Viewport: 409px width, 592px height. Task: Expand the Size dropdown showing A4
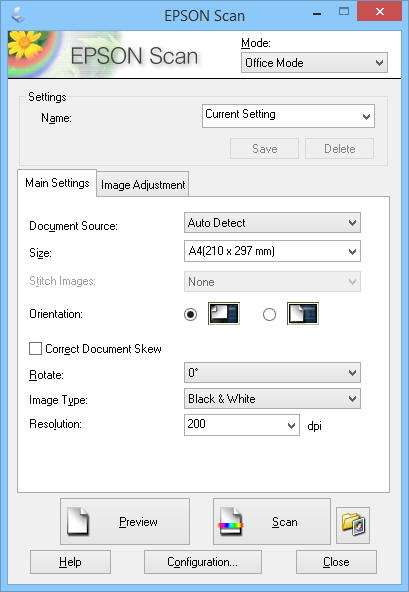coord(272,251)
